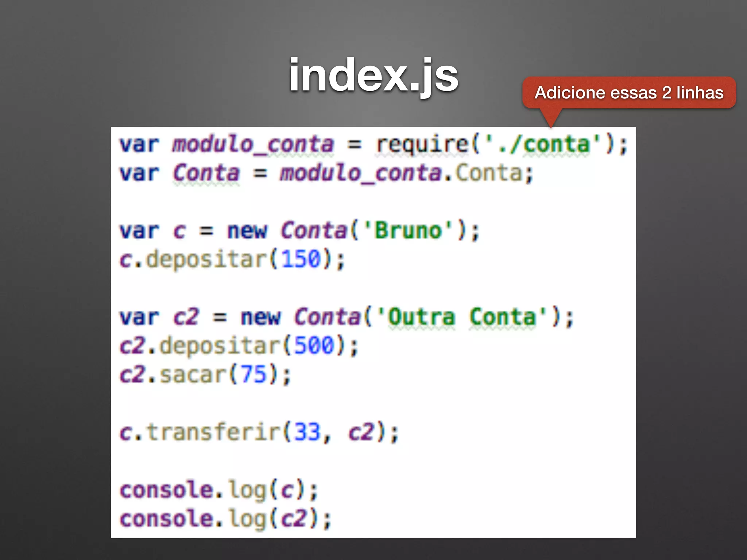Click the line requiring './conta'
The image size is (747, 560).
pos(373,145)
